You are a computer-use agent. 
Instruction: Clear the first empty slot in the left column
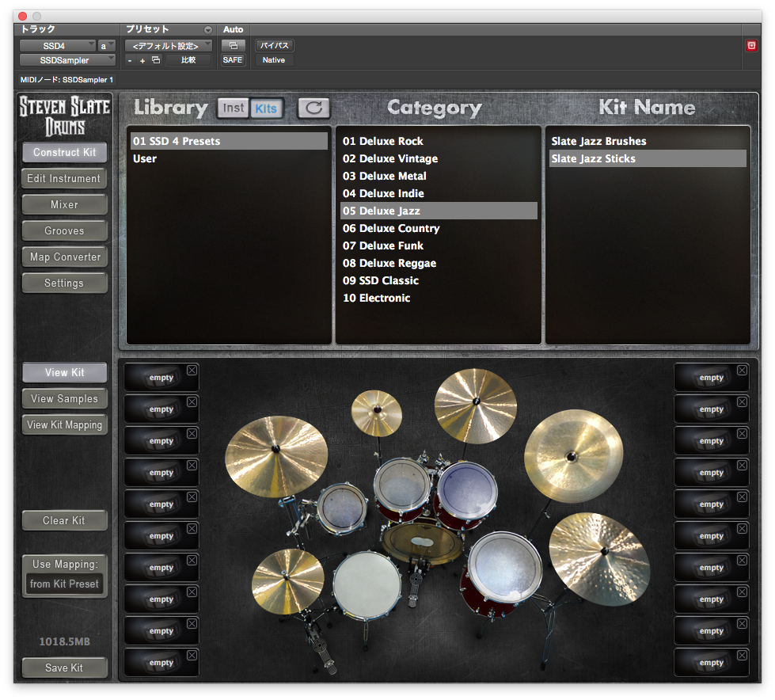pyautogui.click(x=192, y=371)
